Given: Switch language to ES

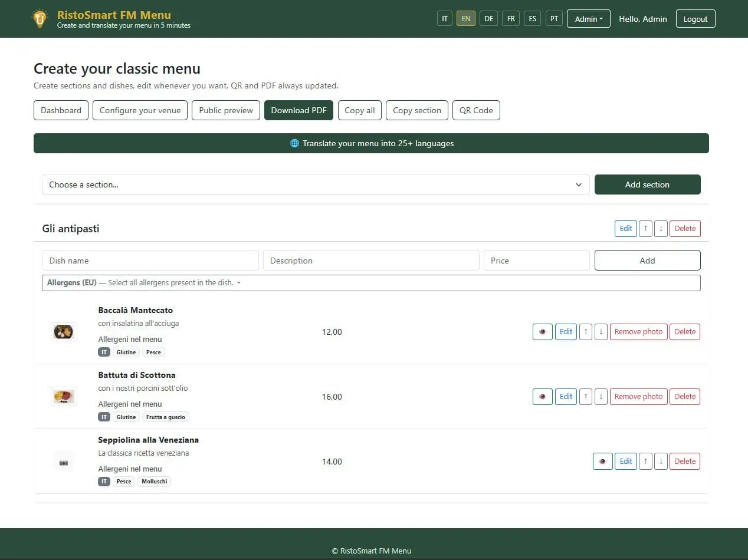Looking at the screenshot, I should click(533, 19).
